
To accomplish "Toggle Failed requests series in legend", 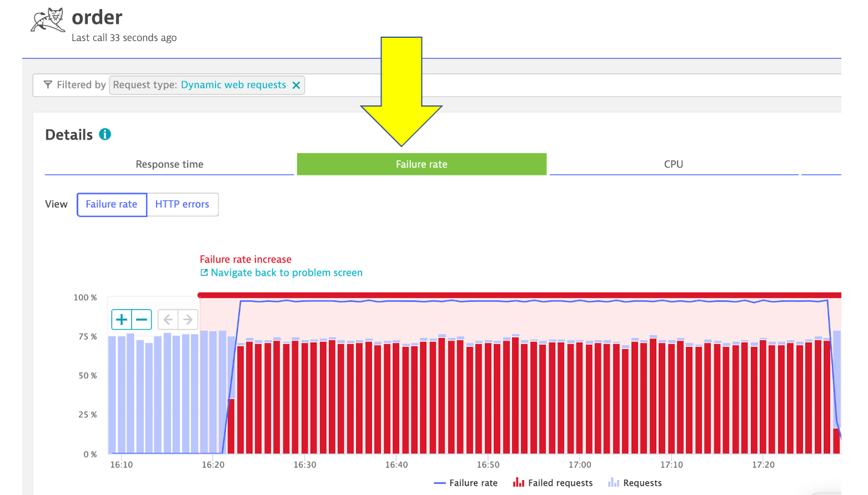I will [553, 483].
